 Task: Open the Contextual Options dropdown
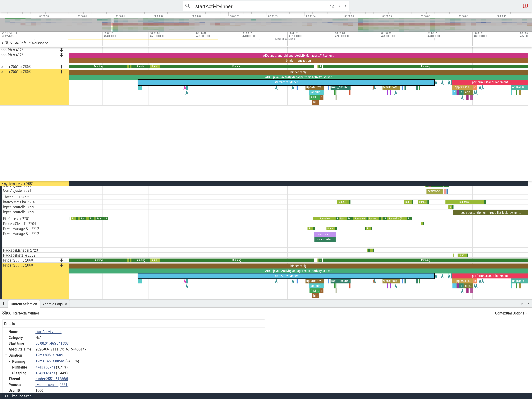point(511,313)
